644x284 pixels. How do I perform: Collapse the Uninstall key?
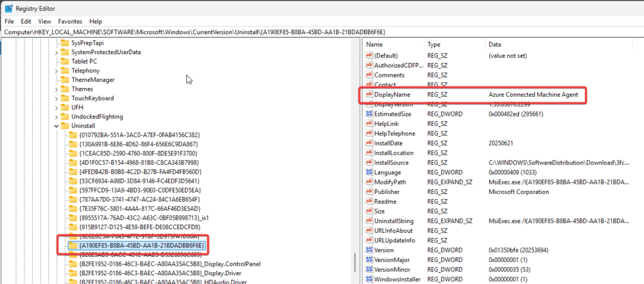coord(56,126)
